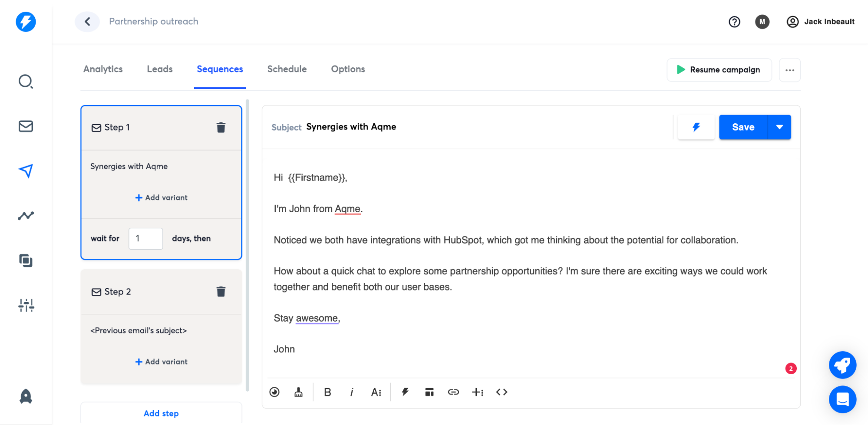The height and width of the screenshot is (425, 868).
Task: Switch to Schedule tab
Action: point(287,69)
